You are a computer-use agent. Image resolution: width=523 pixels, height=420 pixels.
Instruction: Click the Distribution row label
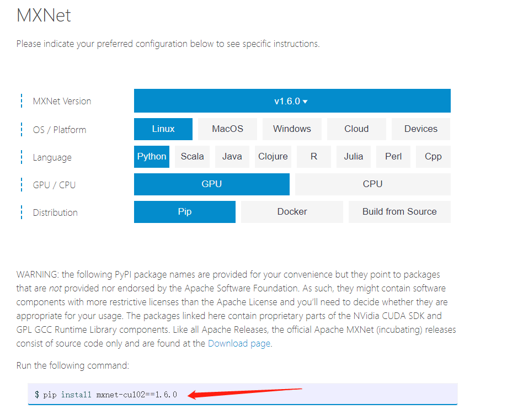tap(55, 212)
